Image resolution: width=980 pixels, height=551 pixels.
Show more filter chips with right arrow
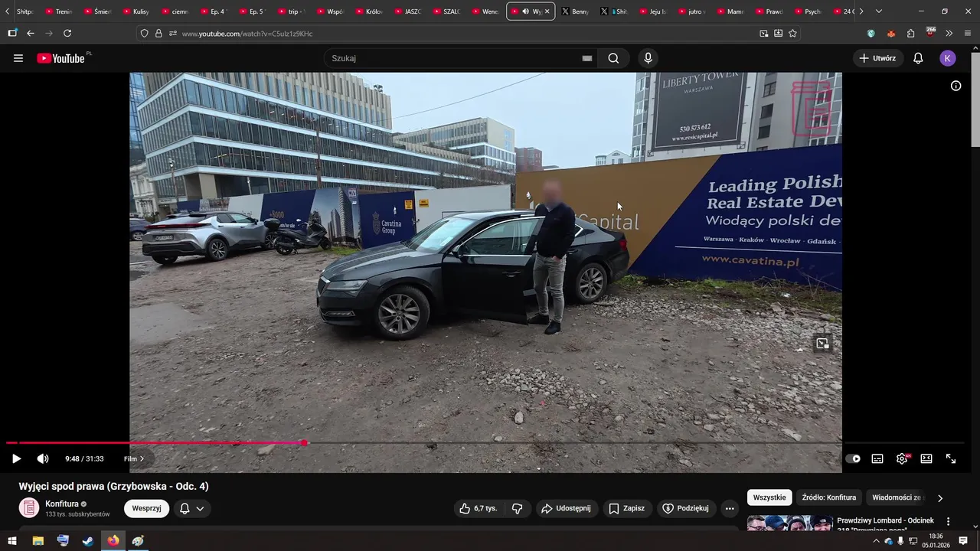tap(940, 498)
